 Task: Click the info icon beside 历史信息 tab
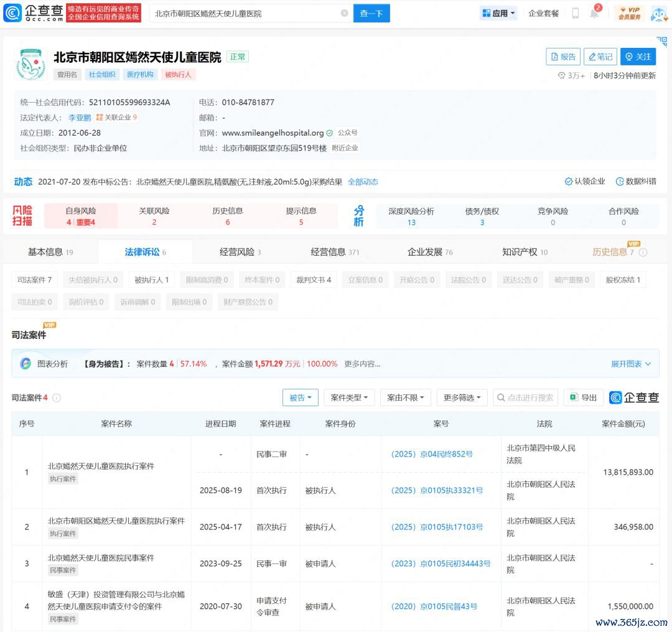pos(643,253)
